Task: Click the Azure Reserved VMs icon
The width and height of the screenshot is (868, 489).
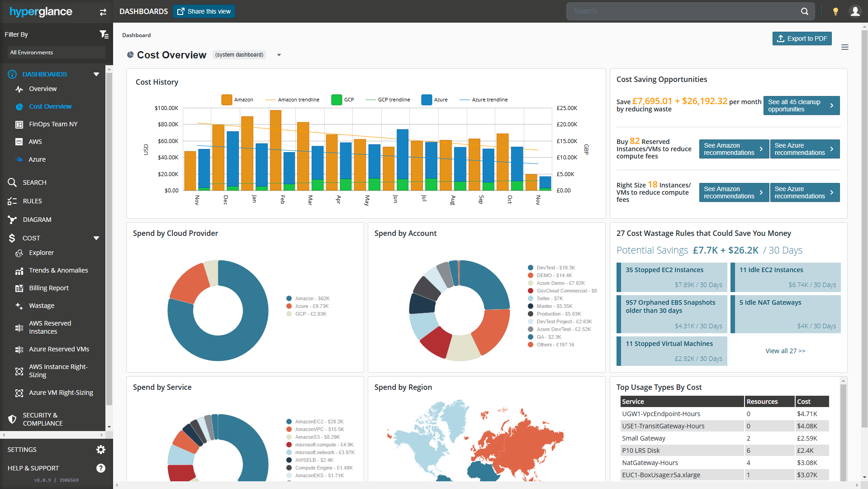Action: pyautogui.click(x=19, y=350)
